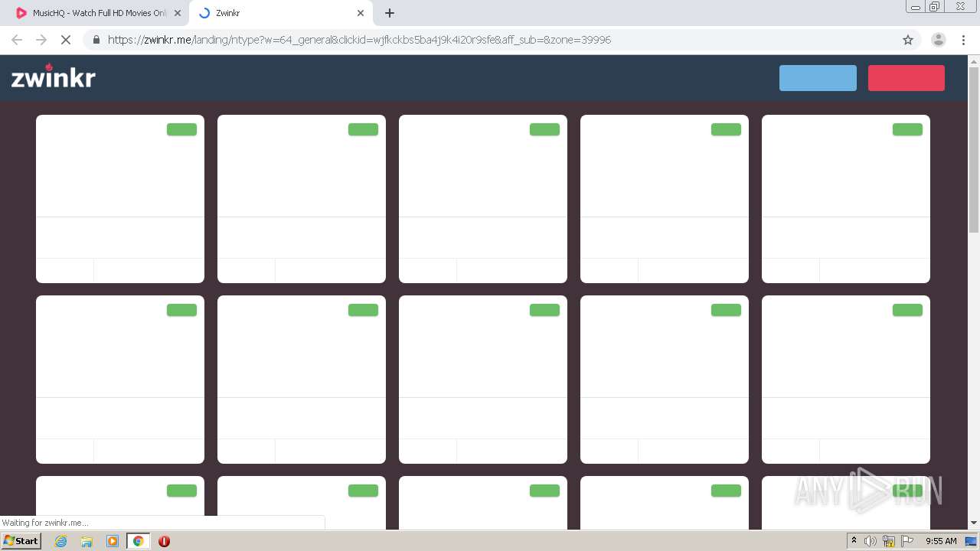Screen dimensions: 980x551
Task: Click the 9:55 AM clock
Action: (941, 541)
